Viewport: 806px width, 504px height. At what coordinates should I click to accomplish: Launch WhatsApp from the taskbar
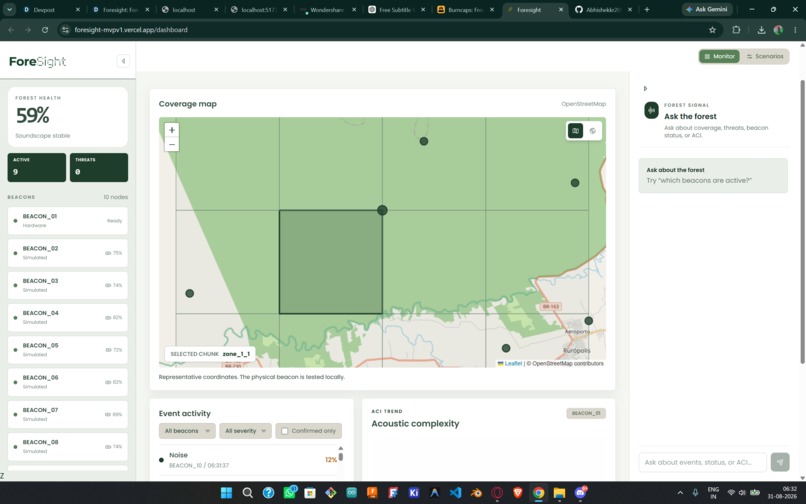(x=289, y=493)
